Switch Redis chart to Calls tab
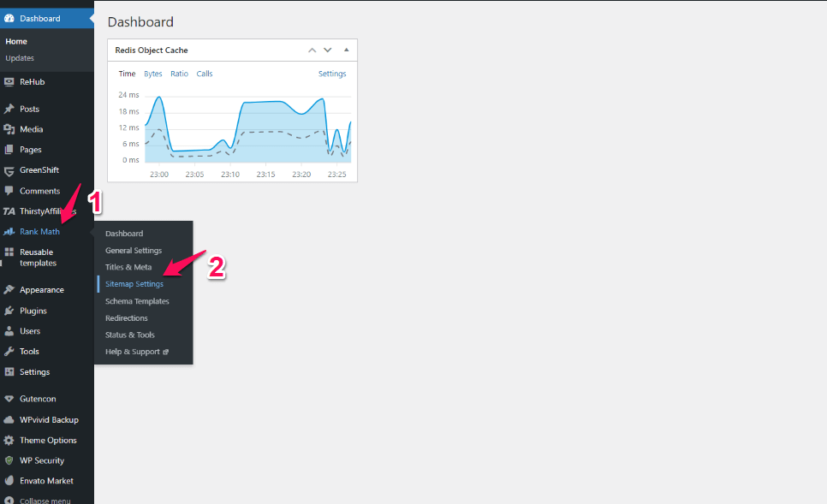This screenshot has height=504, width=827. [x=205, y=74]
